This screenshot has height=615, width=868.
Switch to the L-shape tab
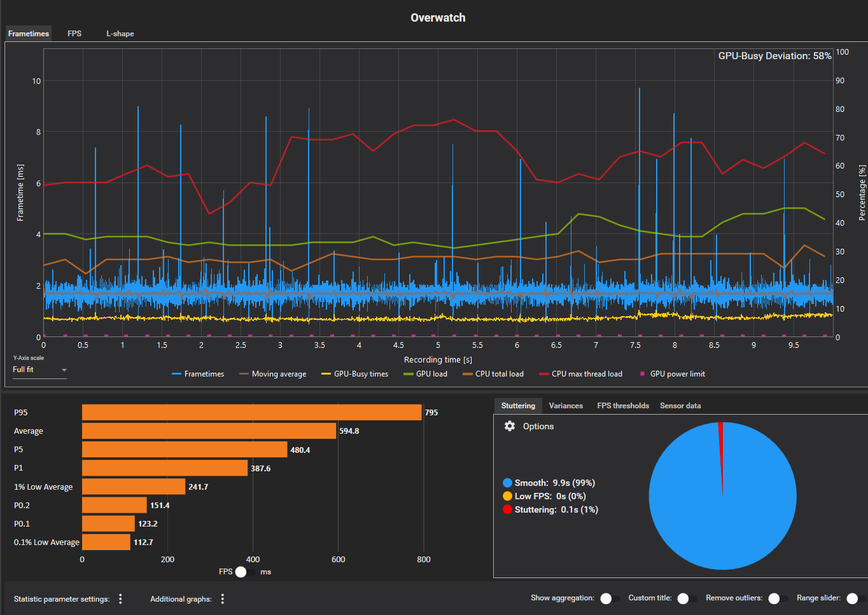tap(120, 34)
